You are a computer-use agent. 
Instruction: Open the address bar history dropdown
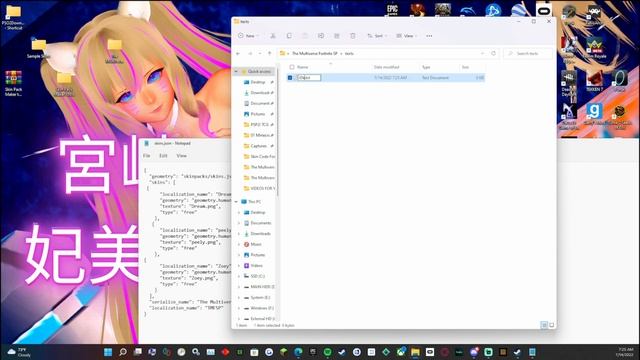click(x=482, y=53)
